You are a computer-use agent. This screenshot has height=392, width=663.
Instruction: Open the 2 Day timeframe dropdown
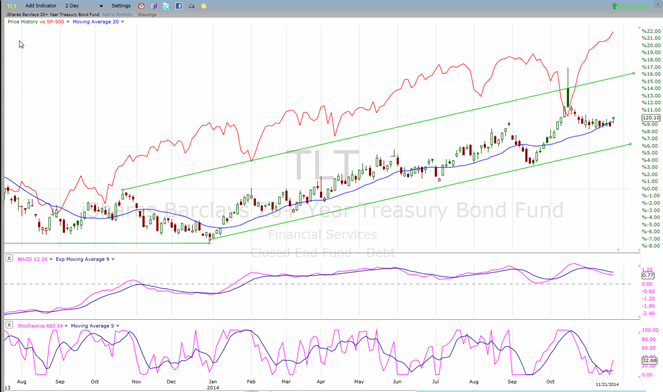click(x=84, y=6)
